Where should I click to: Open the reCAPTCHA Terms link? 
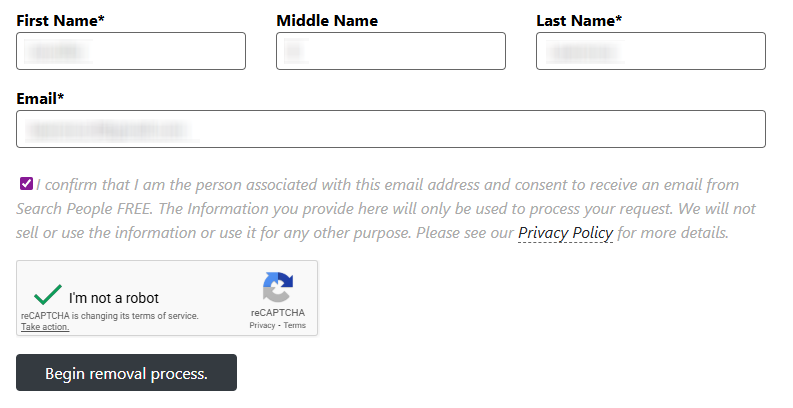295,326
